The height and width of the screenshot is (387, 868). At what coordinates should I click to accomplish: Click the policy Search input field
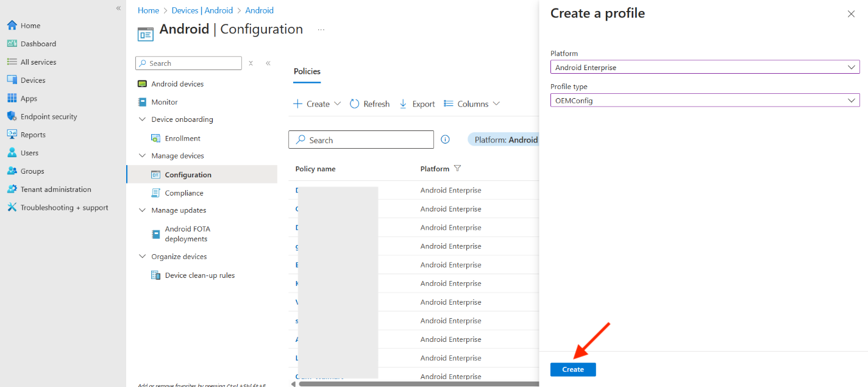pyautogui.click(x=366, y=140)
